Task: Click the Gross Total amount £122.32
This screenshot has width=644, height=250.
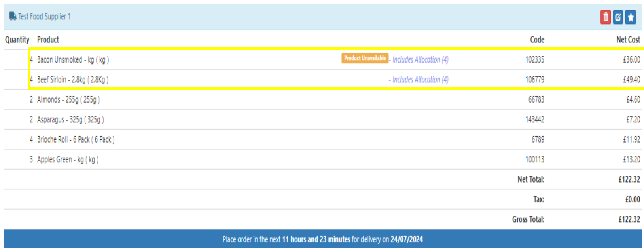Action: (629, 219)
